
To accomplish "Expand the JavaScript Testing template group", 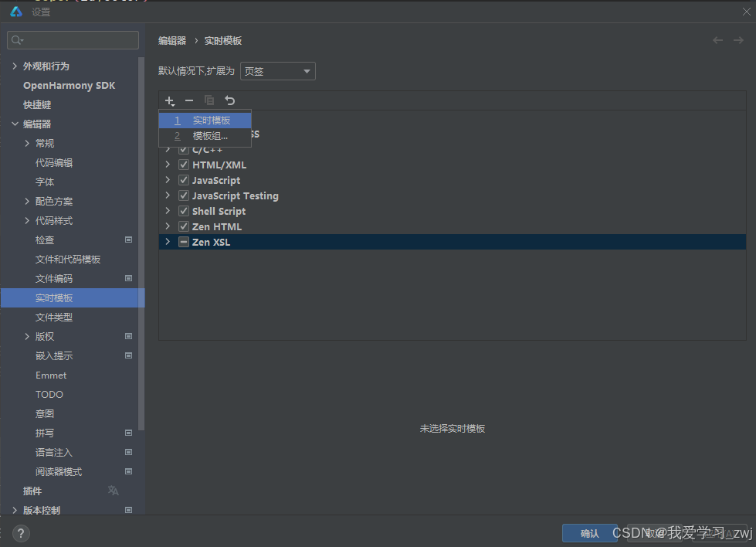I will (x=168, y=195).
